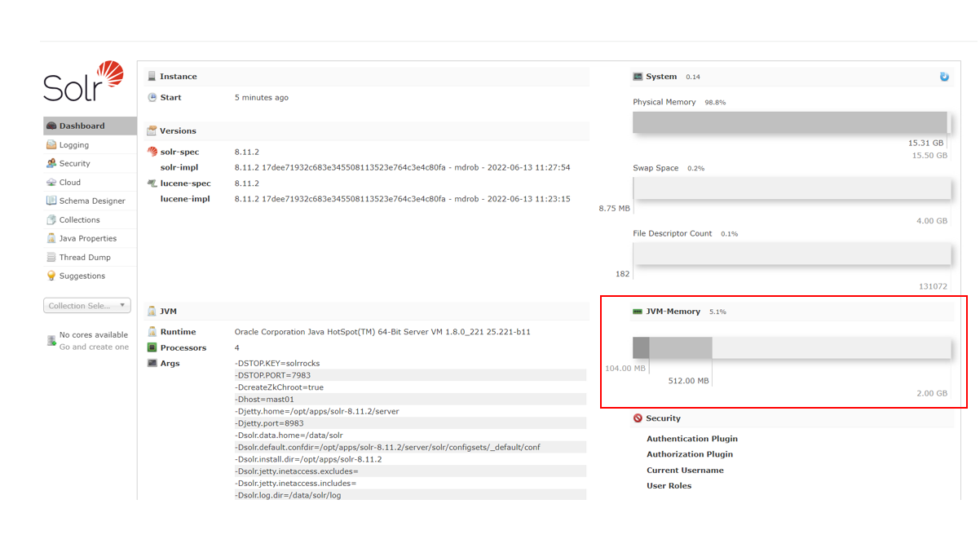
Task: Open the Cloud menu item
Action: pos(69,183)
